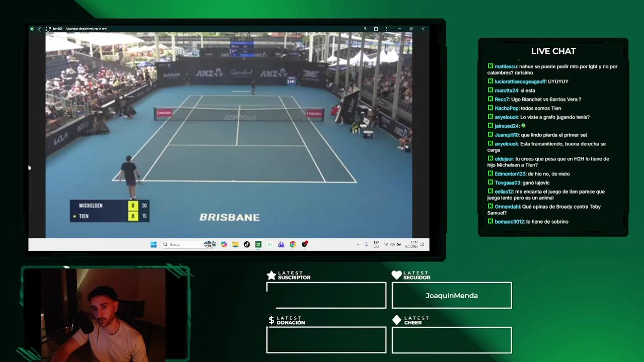This screenshot has height=362, width=644.
Task: Click Edmonton123's chat username
Action: coord(510,174)
